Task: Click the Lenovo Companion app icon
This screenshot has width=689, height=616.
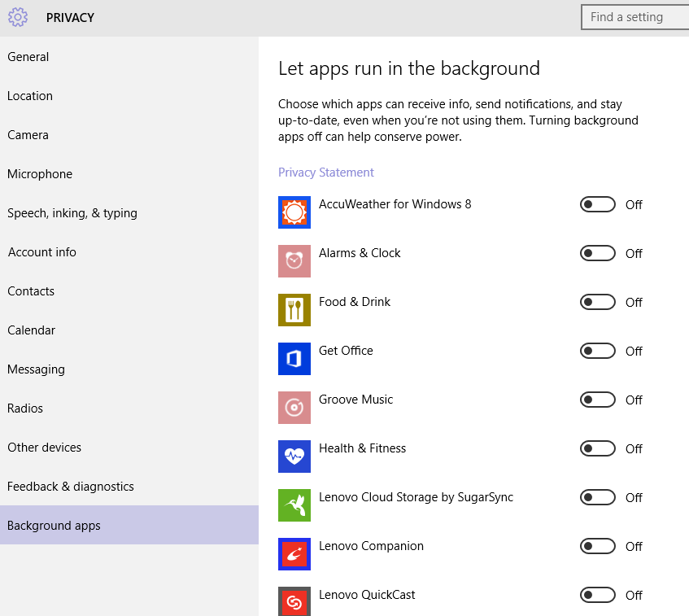Action: pos(294,554)
